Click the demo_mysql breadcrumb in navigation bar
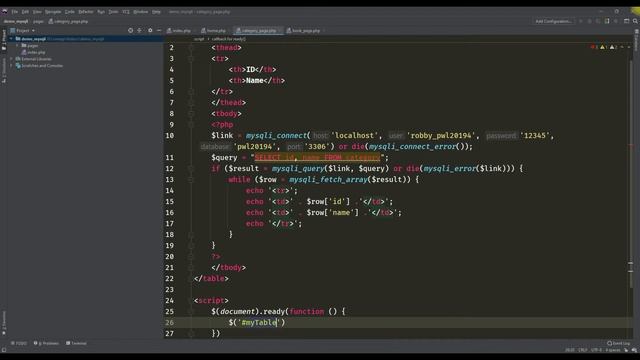 click(x=16, y=21)
